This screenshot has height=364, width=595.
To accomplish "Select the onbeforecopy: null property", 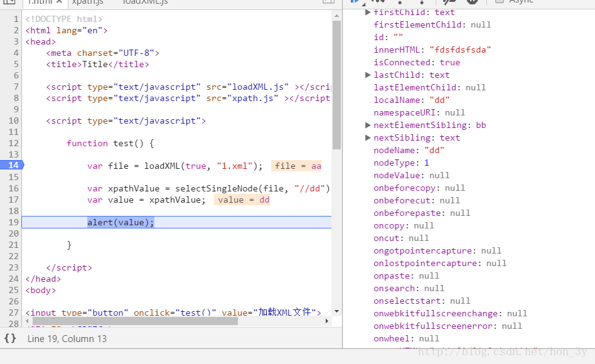I will tap(419, 188).
